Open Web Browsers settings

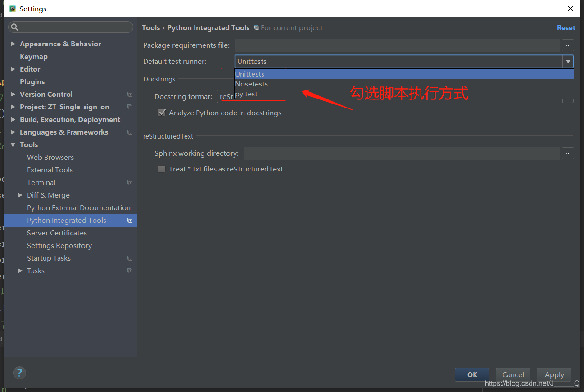pyautogui.click(x=50, y=158)
